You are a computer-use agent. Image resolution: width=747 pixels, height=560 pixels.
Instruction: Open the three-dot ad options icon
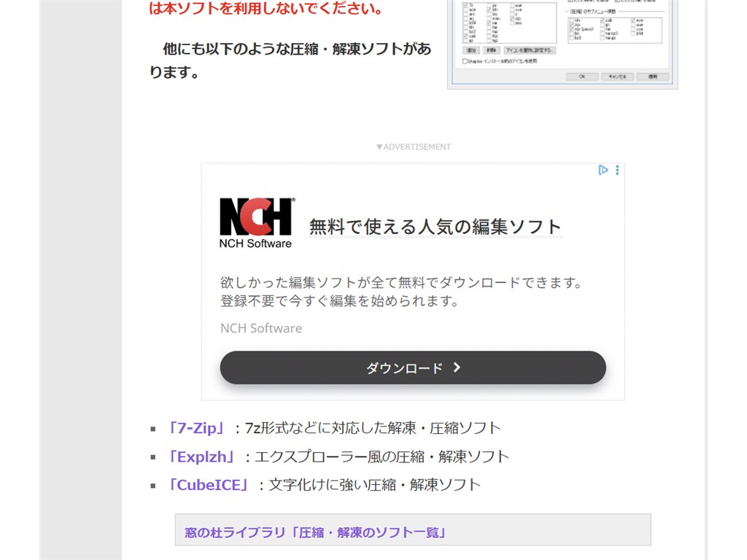[617, 170]
